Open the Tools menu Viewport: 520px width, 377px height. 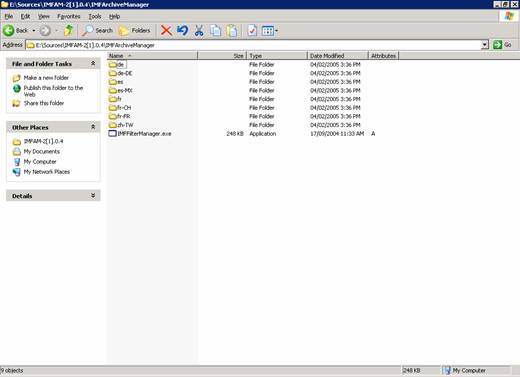(x=95, y=16)
